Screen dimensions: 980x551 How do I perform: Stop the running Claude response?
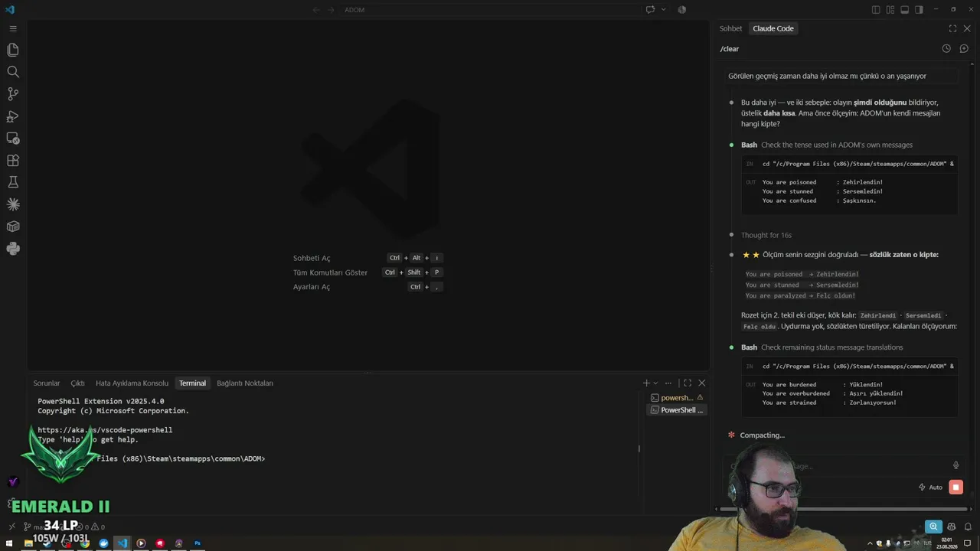point(955,487)
